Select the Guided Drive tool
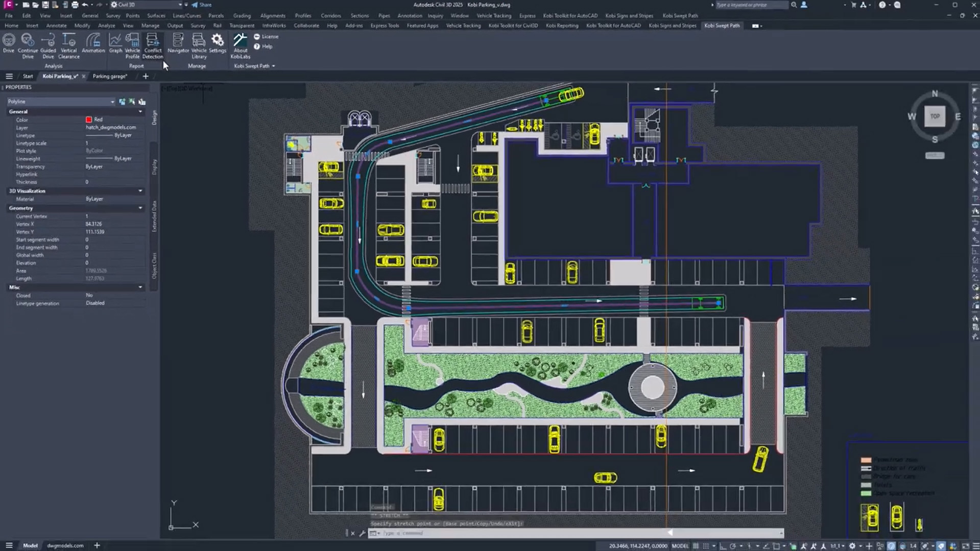 pyautogui.click(x=48, y=45)
